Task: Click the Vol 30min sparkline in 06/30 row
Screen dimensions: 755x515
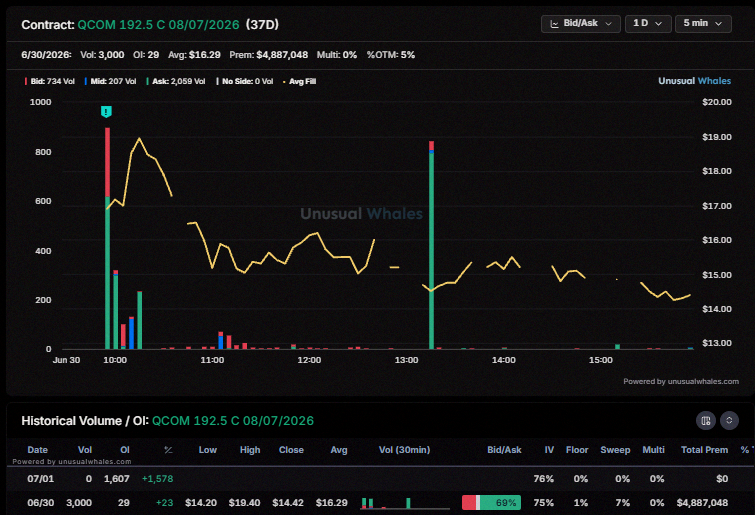Action: pyautogui.click(x=405, y=503)
